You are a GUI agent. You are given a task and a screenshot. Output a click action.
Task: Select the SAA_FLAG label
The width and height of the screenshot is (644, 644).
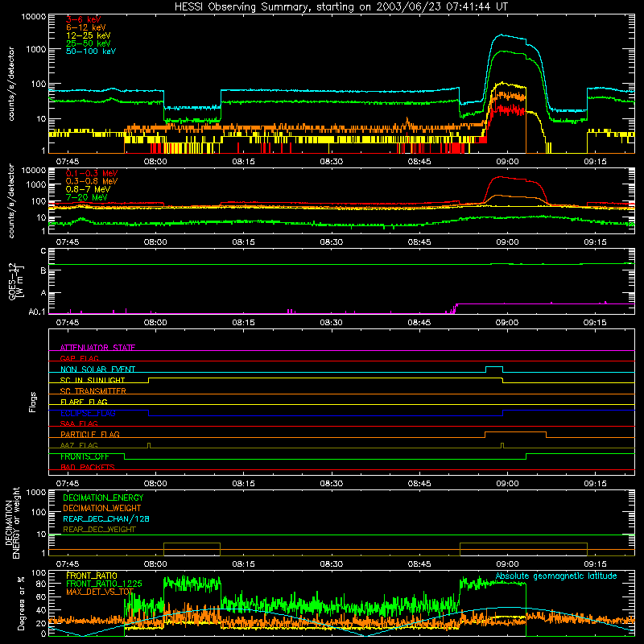(x=79, y=423)
